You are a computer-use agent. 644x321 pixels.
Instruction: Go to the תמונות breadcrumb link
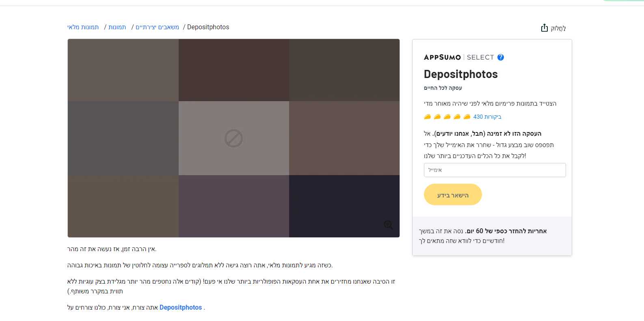click(117, 27)
